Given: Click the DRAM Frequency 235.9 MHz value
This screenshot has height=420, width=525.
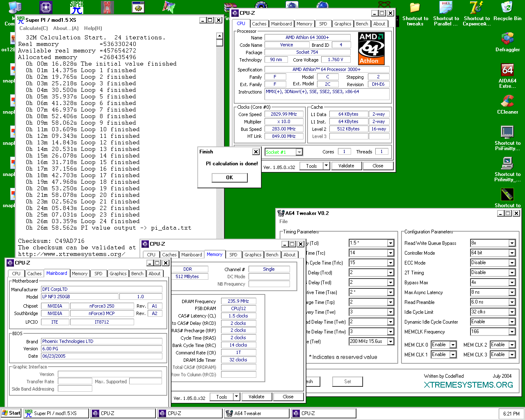Looking at the screenshot, I should (238, 301).
